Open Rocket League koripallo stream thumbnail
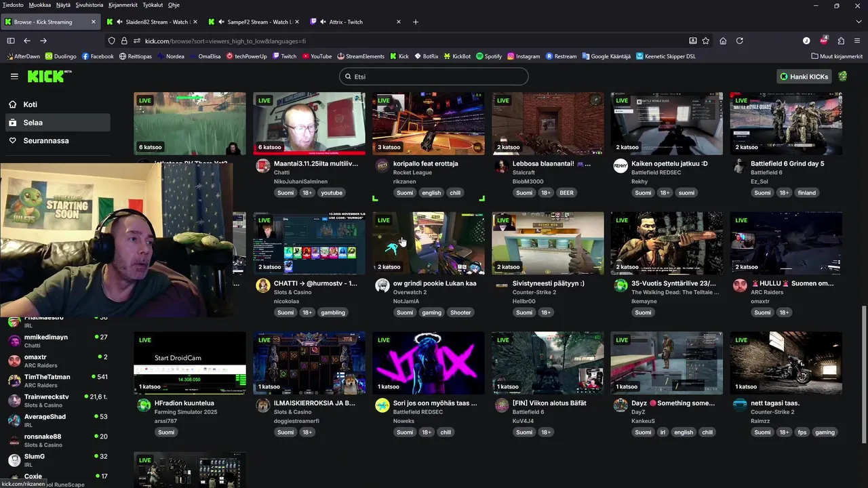Viewport: 868px width, 488px height. (x=429, y=123)
